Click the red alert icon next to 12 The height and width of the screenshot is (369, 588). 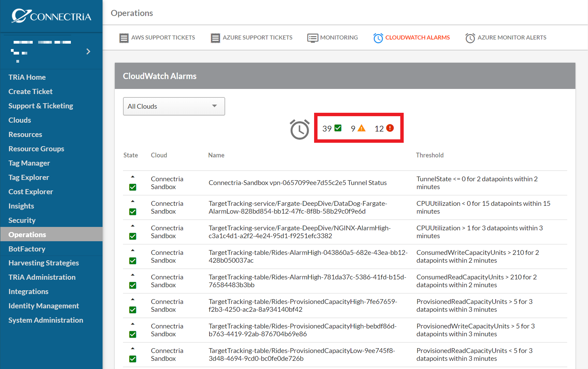(390, 128)
